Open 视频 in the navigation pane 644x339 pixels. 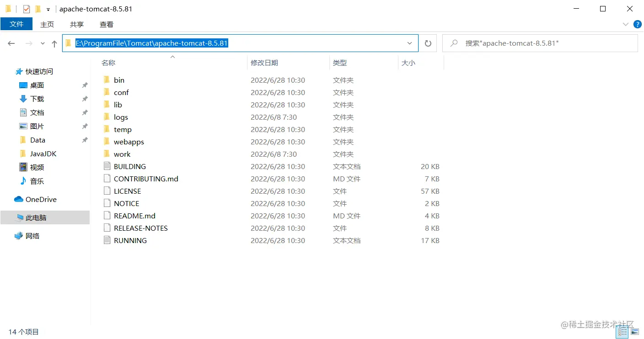[37, 168]
